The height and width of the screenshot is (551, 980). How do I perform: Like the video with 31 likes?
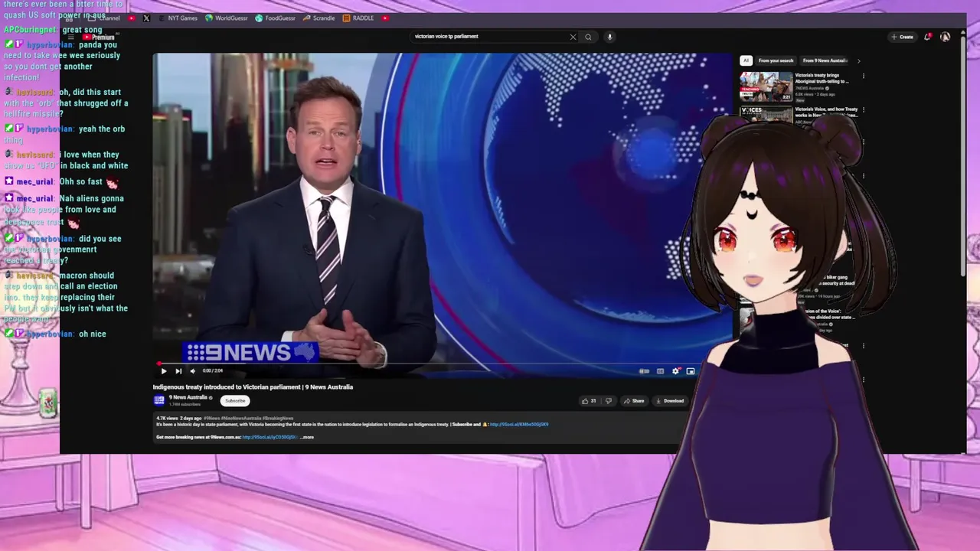[x=588, y=401]
